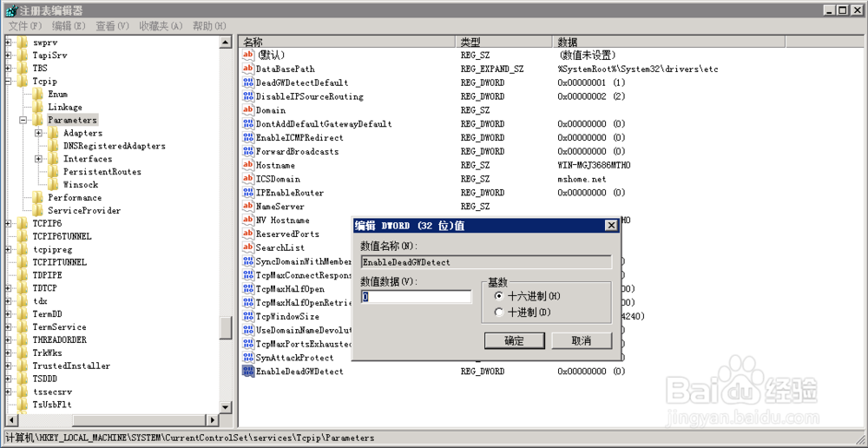Click the 数值数据 value input field

click(416, 297)
